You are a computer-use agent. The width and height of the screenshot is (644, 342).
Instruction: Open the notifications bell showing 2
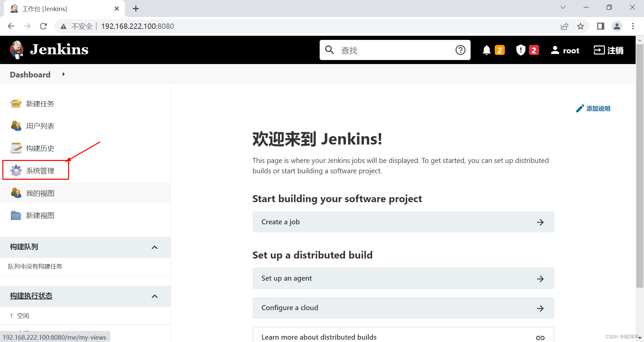(492, 50)
